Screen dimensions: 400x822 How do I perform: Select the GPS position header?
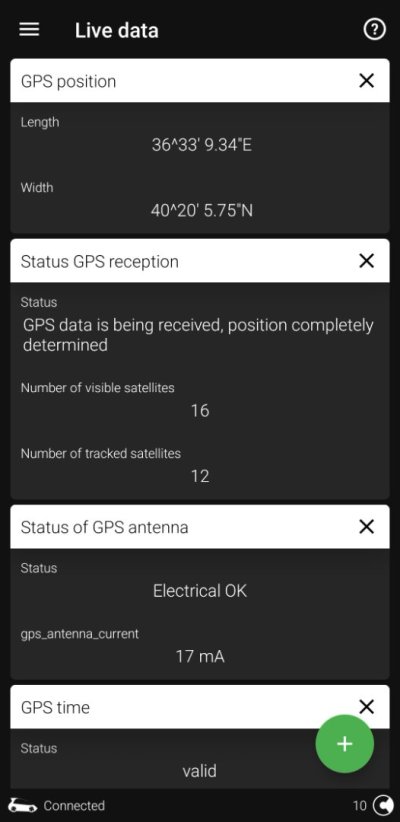pyautogui.click(x=200, y=81)
